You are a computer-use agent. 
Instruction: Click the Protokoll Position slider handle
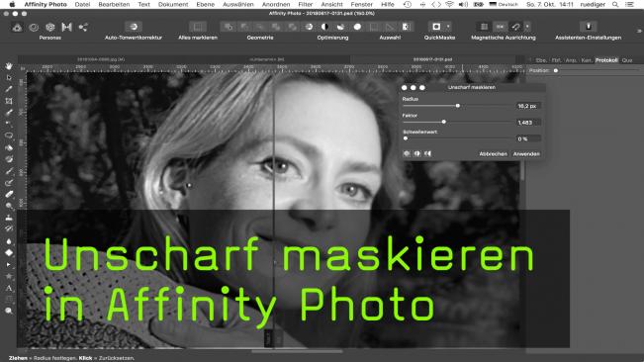[556, 70]
